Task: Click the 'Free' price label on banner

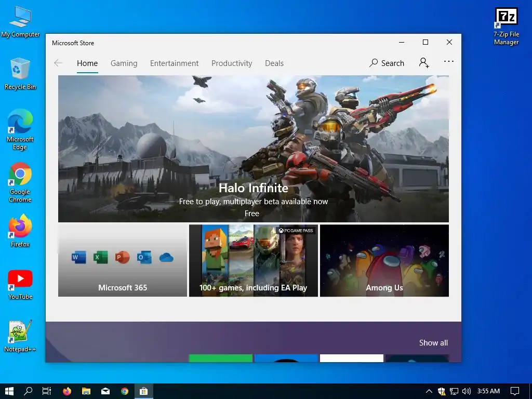Action: (252, 214)
